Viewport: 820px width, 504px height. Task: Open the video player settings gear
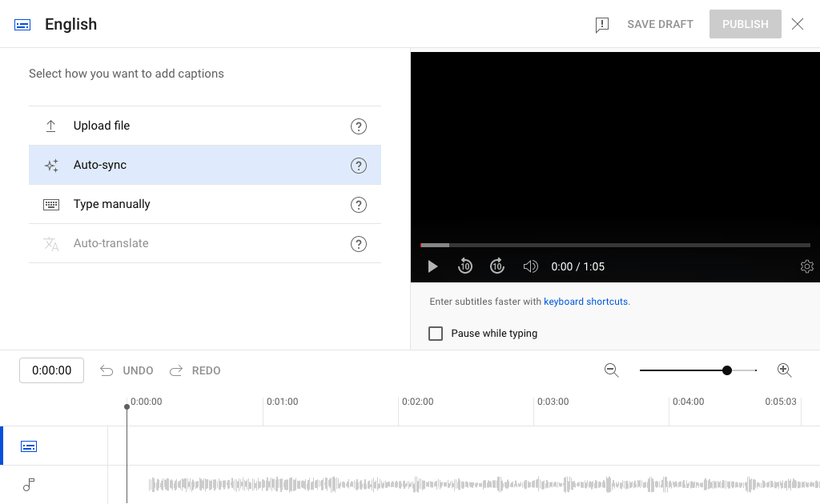[x=807, y=266]
